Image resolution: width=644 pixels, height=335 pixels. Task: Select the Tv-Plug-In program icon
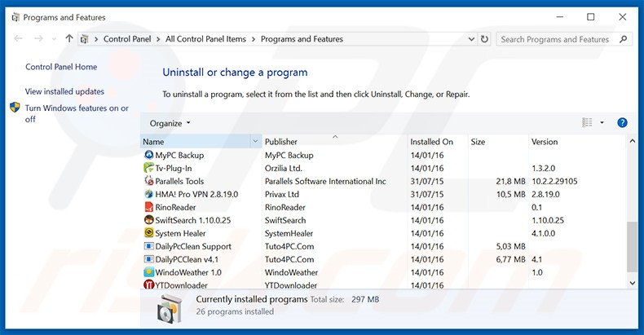[x=148, y=168]
